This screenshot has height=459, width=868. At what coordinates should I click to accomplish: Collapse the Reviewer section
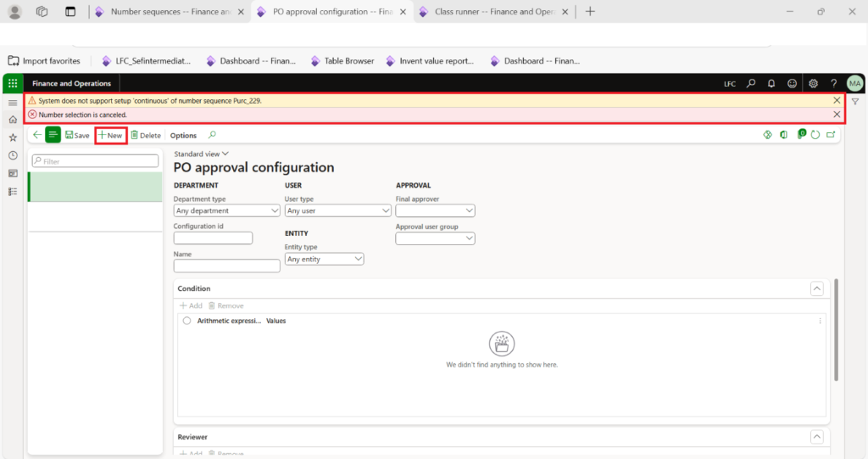[x=816, y=437]
